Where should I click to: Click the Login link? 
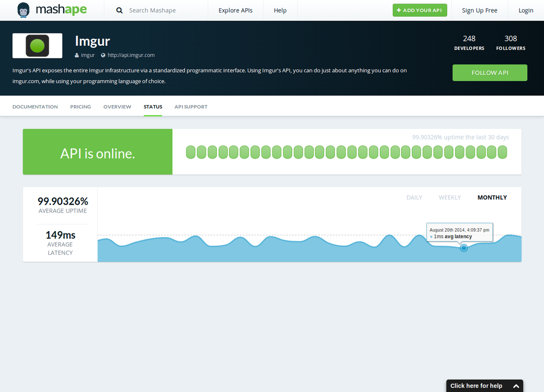(526, 10)
